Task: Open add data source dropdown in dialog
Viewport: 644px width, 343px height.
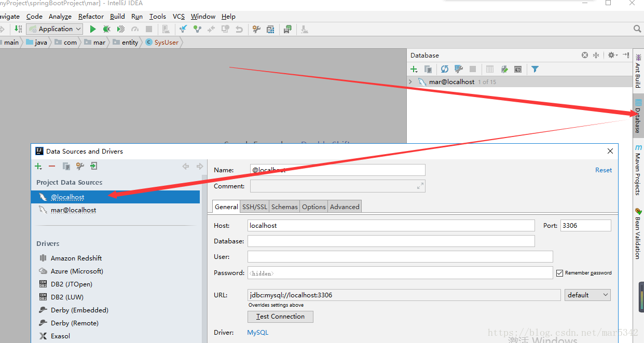Action: pyautogui.click(x=38, y=166)
